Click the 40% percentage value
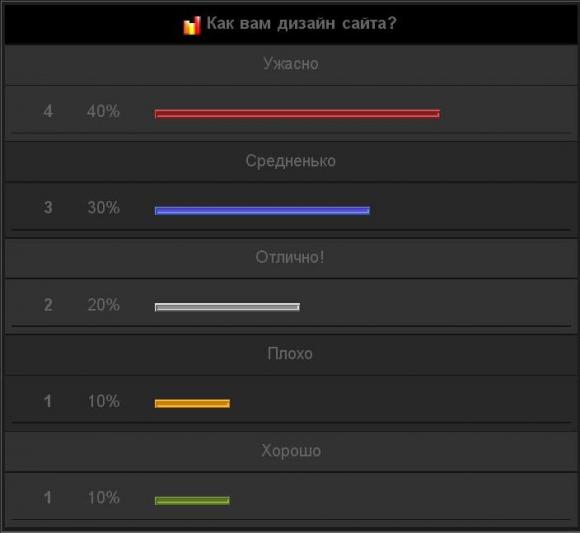 click(103, 111)
